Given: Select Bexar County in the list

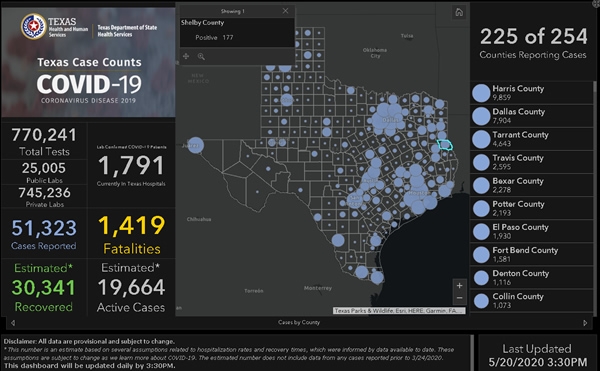Looking at the screenshot, I should (x=532, y=185).
